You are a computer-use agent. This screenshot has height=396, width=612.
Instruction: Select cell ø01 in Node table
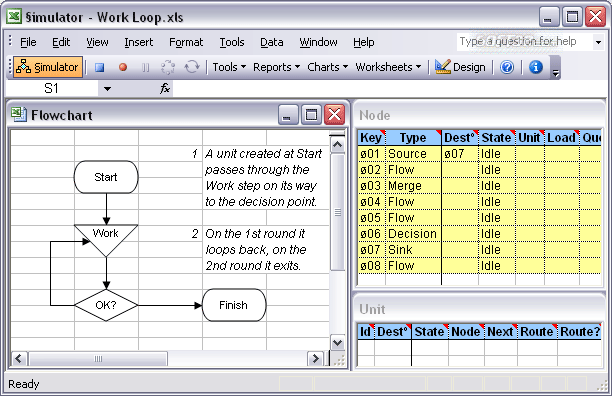[371, 154]
